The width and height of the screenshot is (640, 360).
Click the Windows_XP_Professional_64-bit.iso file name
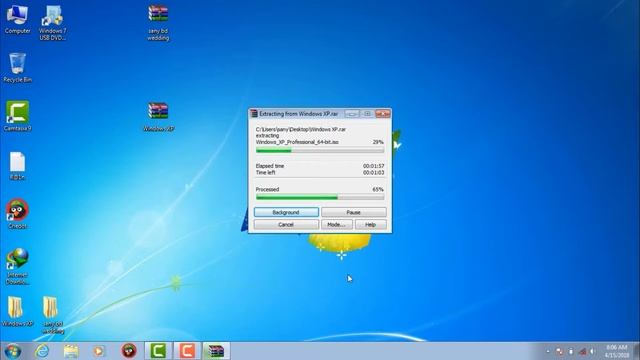coord(297,142)
